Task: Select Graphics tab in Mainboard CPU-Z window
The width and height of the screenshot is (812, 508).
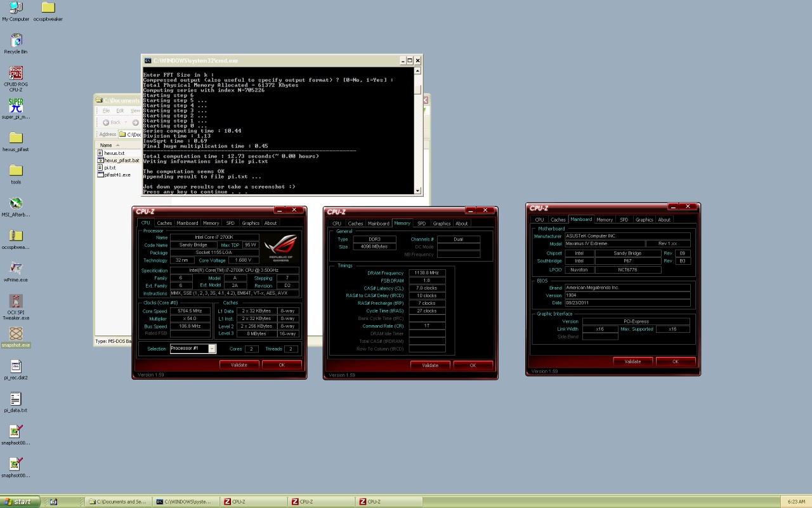Action: [x=644, y=220]
